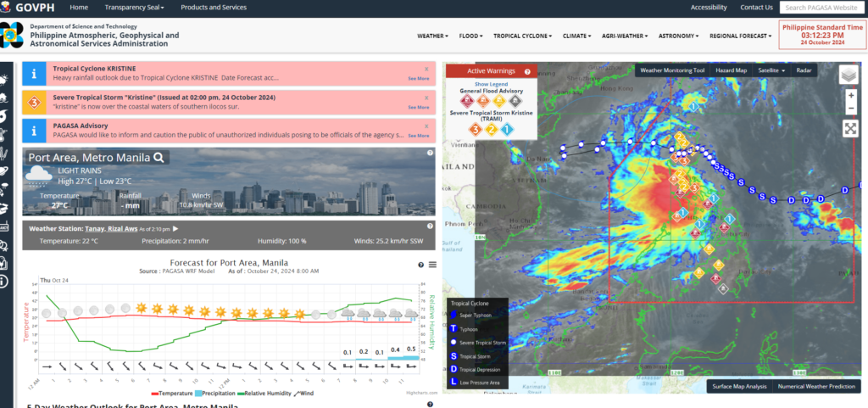
Task: Go to the Home menu item
Action: (79, 7)
